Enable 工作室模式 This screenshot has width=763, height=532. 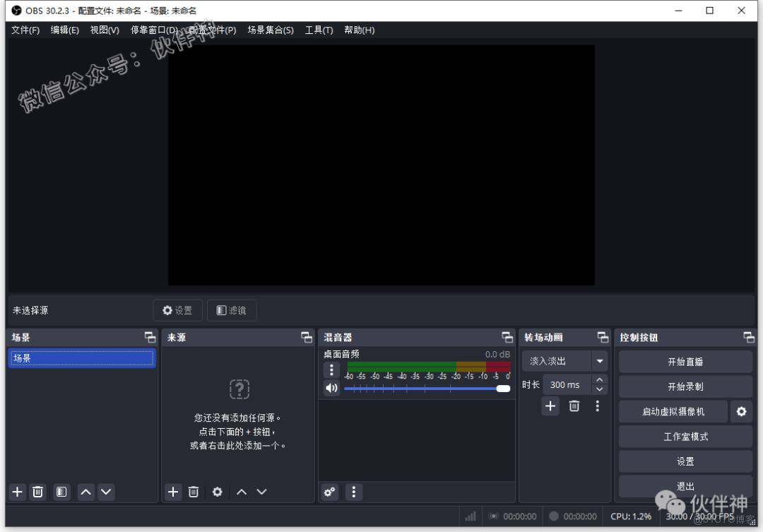685,436
